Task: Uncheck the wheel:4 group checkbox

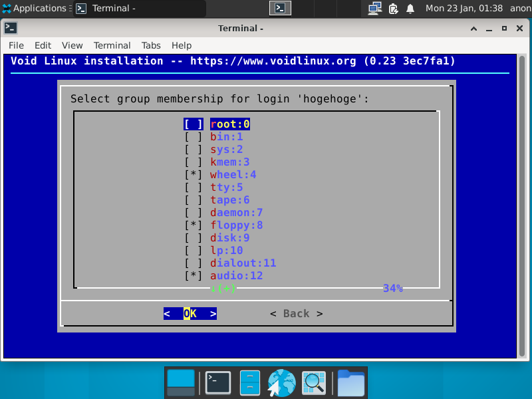Action: (x=194, y=174)
